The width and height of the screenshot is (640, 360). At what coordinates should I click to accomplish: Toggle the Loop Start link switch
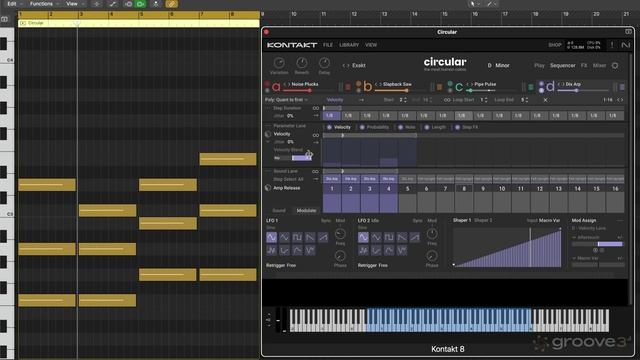point(447,100)
